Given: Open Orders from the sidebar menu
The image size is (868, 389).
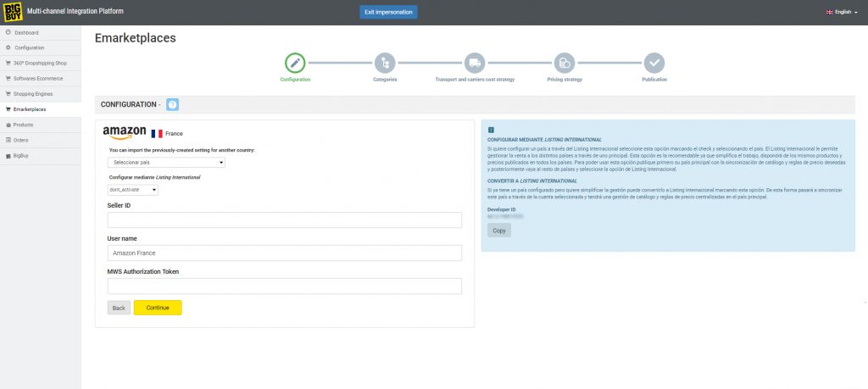Looking at the screenshot, I should (x=22, y=140).
